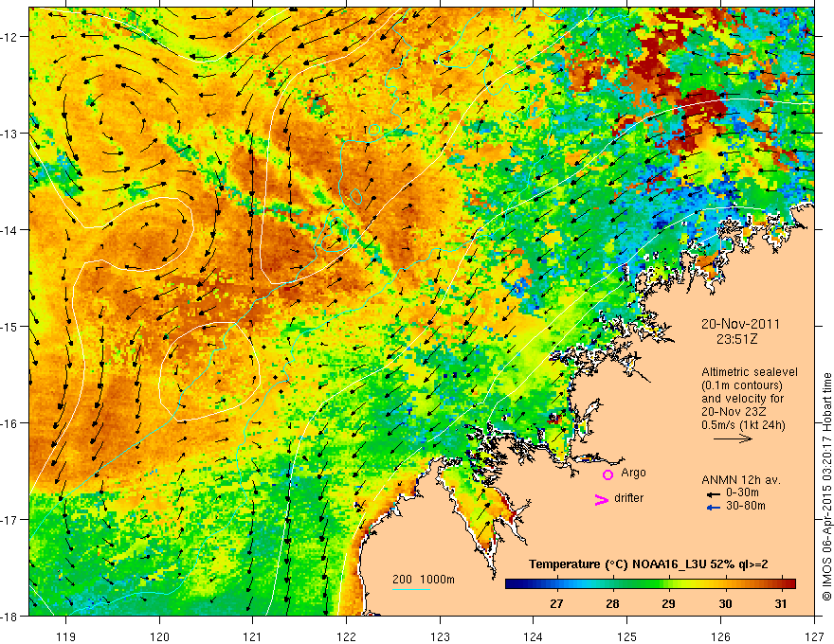
Task: Click the 'Altimetric sealevel' label
Action: [x=750, y=372]
